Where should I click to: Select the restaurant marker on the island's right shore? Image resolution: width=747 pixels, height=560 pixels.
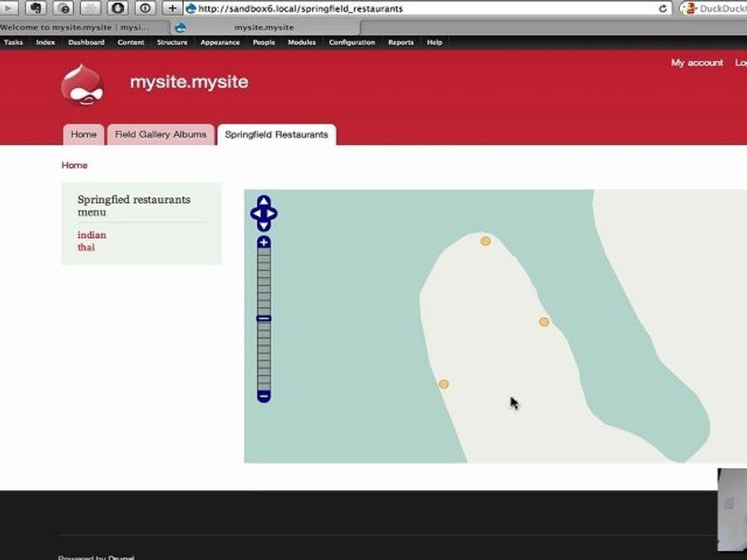(544, 322)
